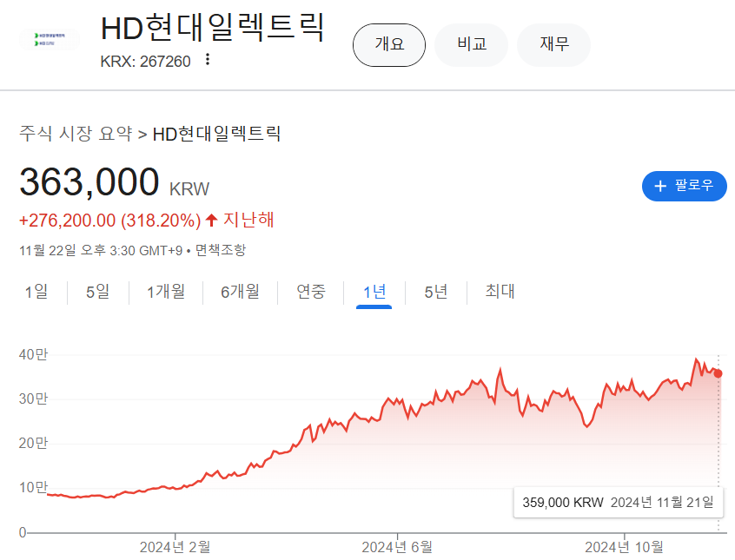The width and height of the screenshot is (735, 560).
Task: View the 5년 price history
Action: 436,292
